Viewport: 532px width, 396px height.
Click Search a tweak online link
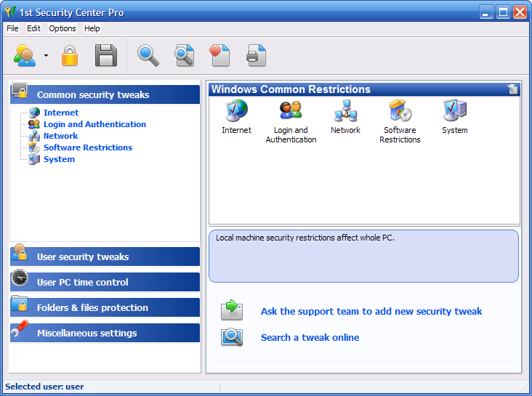(x=310, y=337)
